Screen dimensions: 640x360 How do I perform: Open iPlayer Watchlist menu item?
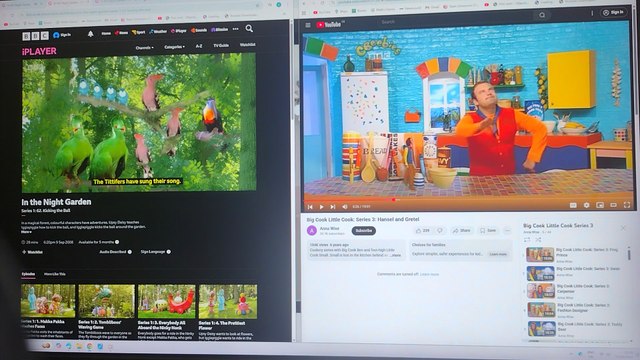pos(247,44)
